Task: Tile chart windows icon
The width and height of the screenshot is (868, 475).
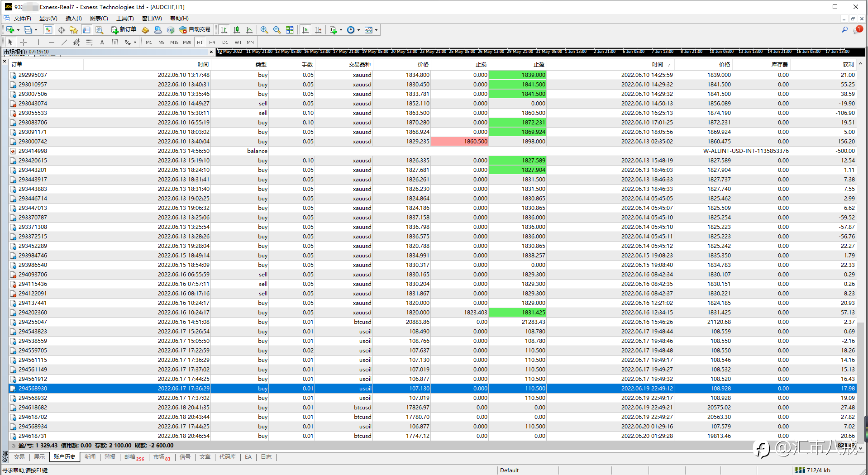Action: coord(290,30)
